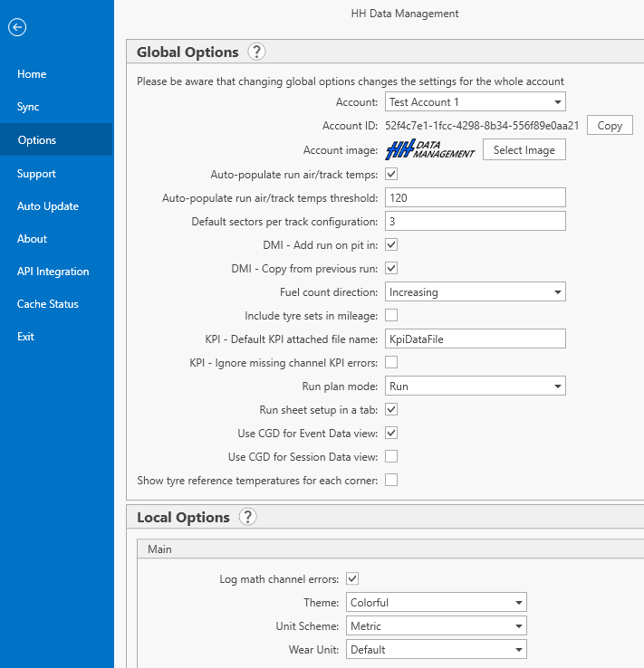Expand Fuel count direction dropdown
This screenshot has width=644, height=668.
point(475,292)
